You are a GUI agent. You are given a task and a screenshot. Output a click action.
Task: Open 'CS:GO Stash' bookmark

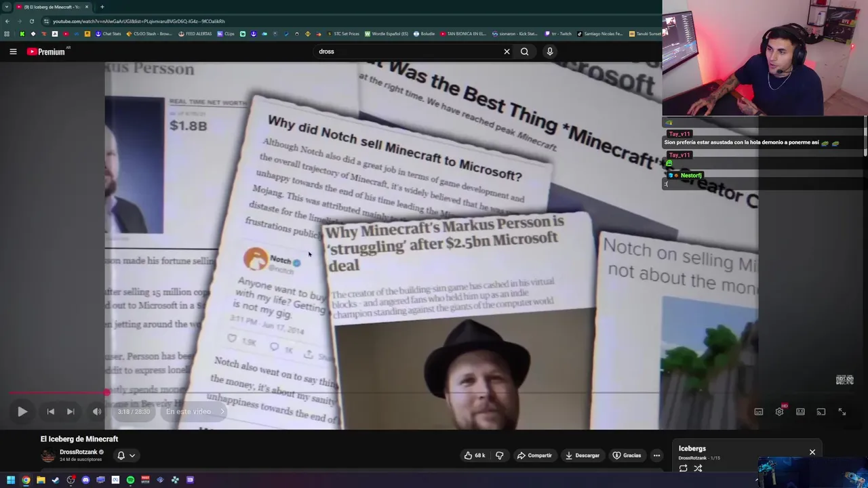coord(150,34)
